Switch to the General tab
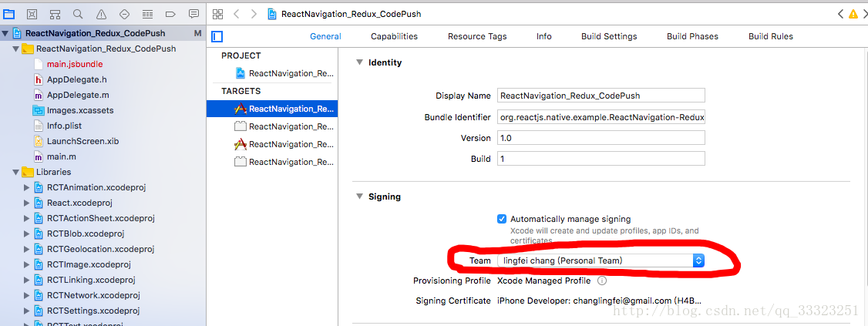 coord(325,36)
